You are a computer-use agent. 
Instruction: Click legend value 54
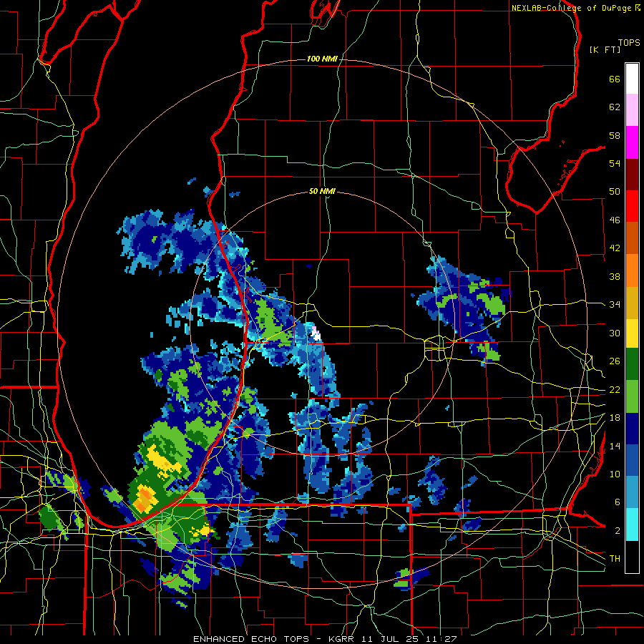(x=615, y=163)
